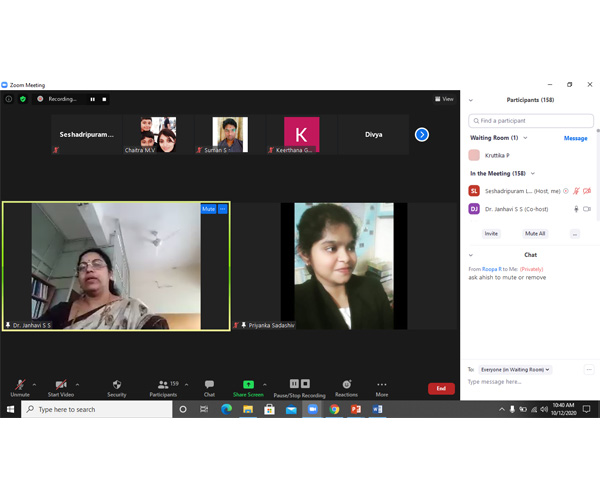Screen dimensions: 600x498
Task: Open audio options arrow beside Unmute
Action: [x=34, y=384]
